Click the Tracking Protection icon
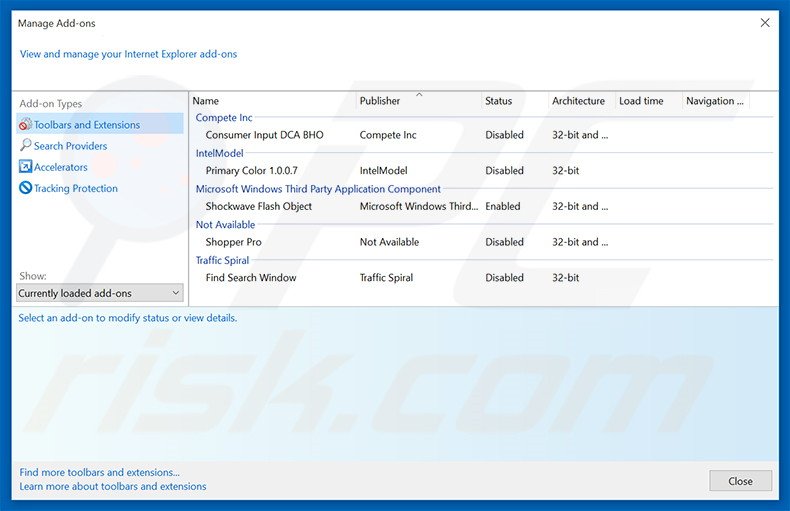 (x=26, y=188)
